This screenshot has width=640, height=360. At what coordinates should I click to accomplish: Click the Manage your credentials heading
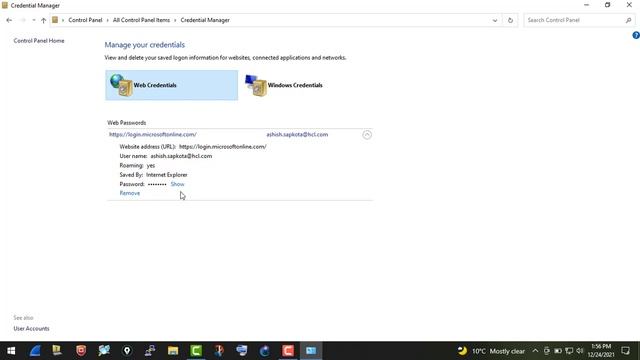(x=144, y=45)
